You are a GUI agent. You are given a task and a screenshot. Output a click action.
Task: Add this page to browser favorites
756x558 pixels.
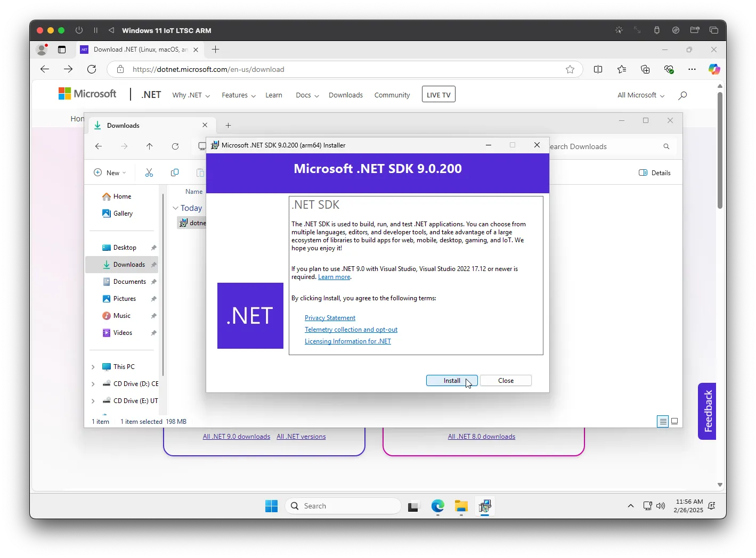[570, 69]
